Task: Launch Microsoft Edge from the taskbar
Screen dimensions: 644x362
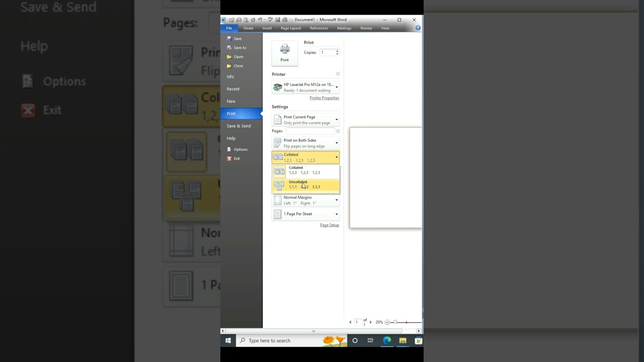Action: pyautogui.click(x=386, y=340)
